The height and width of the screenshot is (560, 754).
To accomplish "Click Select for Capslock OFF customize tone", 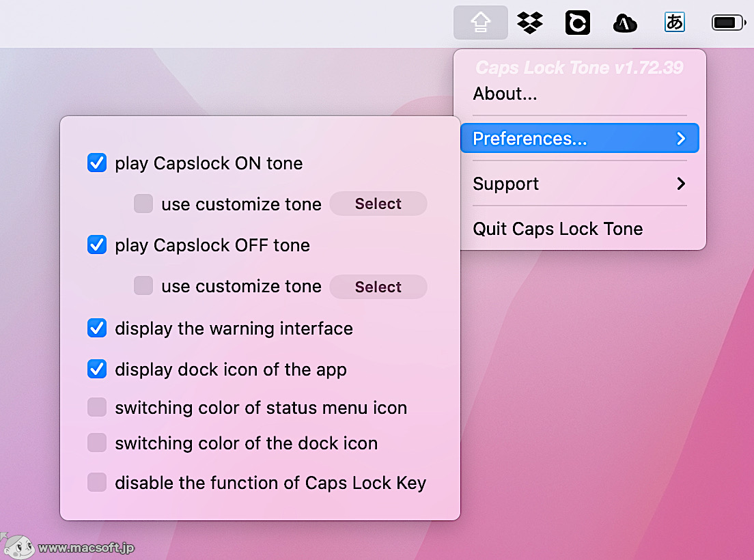I will 378,287.
